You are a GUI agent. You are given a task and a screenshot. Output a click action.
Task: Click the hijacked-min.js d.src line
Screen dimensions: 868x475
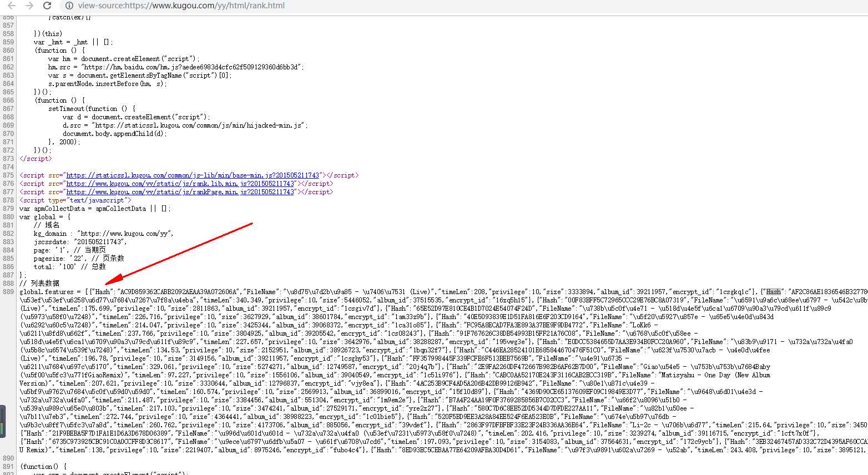[185, 125]
